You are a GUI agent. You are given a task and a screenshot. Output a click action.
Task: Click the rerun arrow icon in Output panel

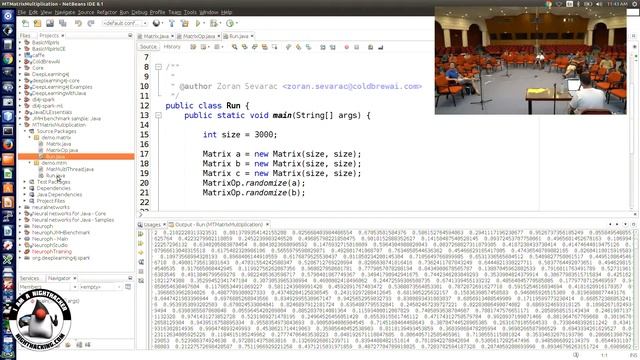[141, 234]
